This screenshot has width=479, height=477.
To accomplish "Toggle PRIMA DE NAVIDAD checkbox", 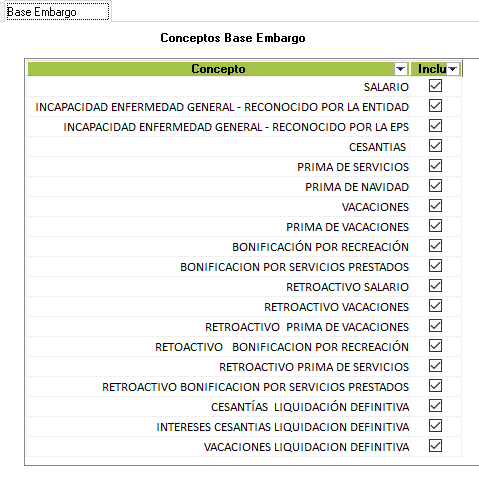I will [435, 186].
